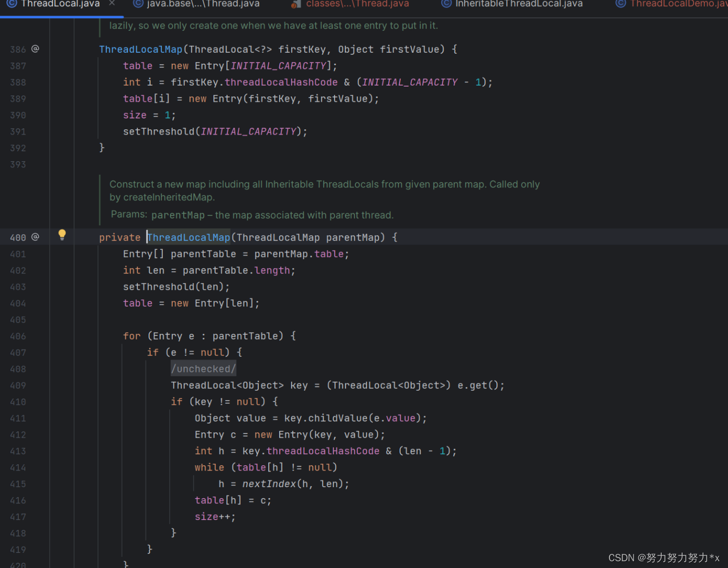This screenshot has width=728, height=568.
Task: Click the yellow light bulb quick-fix icon
Action: 62,235
